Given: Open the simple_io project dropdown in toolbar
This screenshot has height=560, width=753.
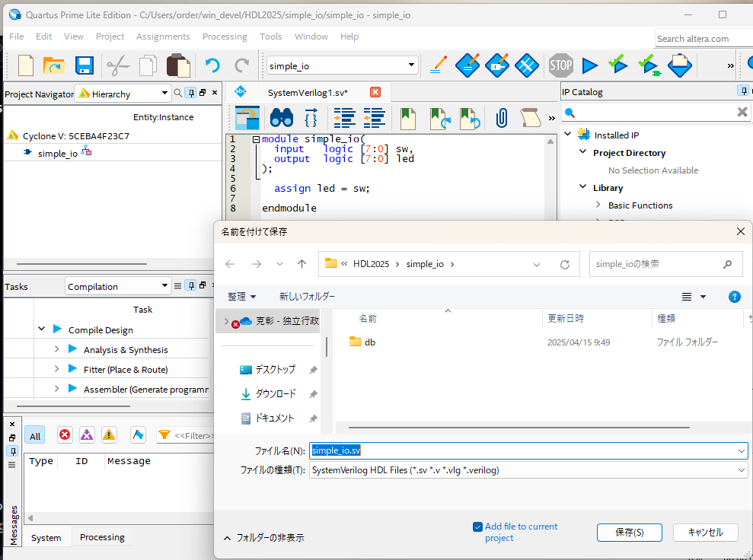Looking at the screenshot, I should [343, 65].
